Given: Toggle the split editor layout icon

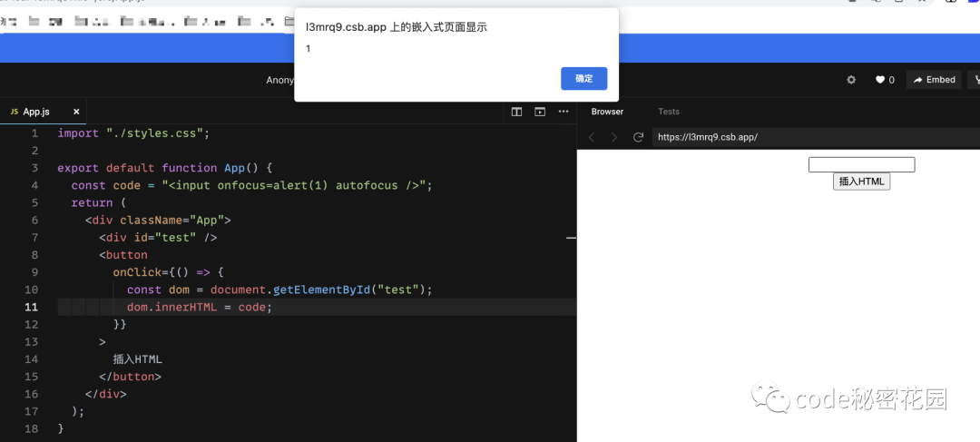Looking at the screenshot, I should 516,112.
